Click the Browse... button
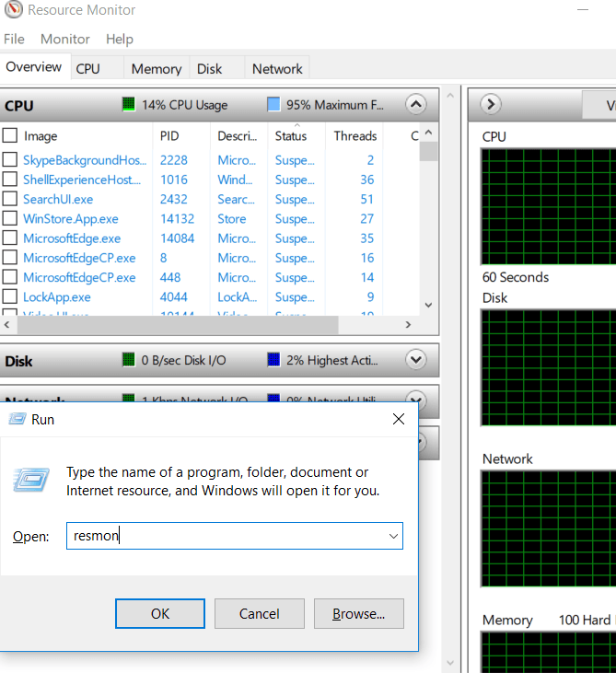 pyautogui.click(x=357, y=613)
